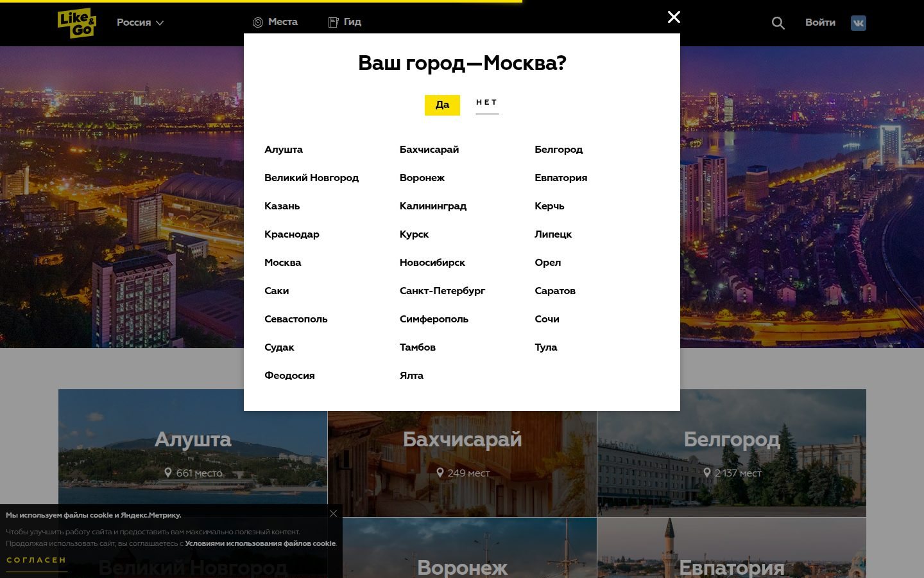
Task: Pick Евпатория from the city list
Action: coord(561,178)
